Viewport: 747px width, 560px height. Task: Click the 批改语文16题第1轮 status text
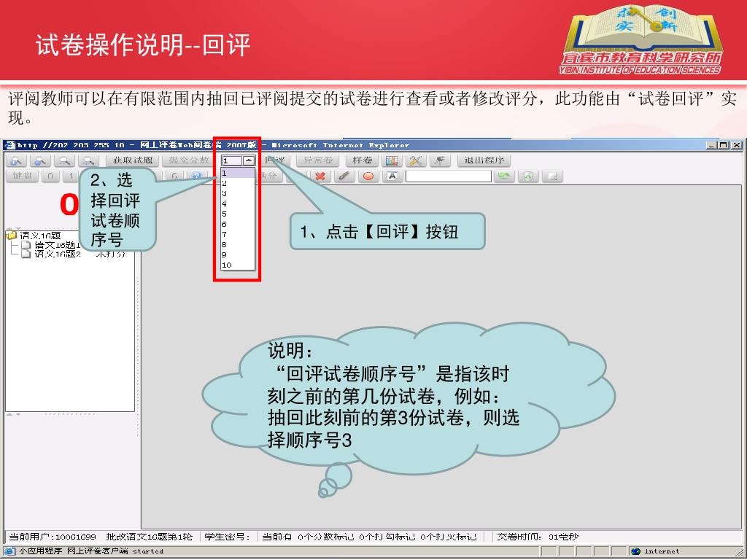click(149, 537)
